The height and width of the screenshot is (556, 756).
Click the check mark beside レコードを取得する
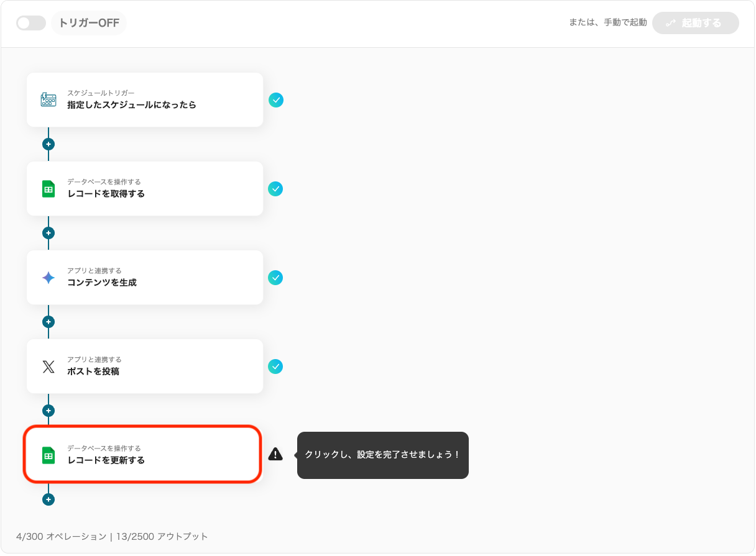275,189
